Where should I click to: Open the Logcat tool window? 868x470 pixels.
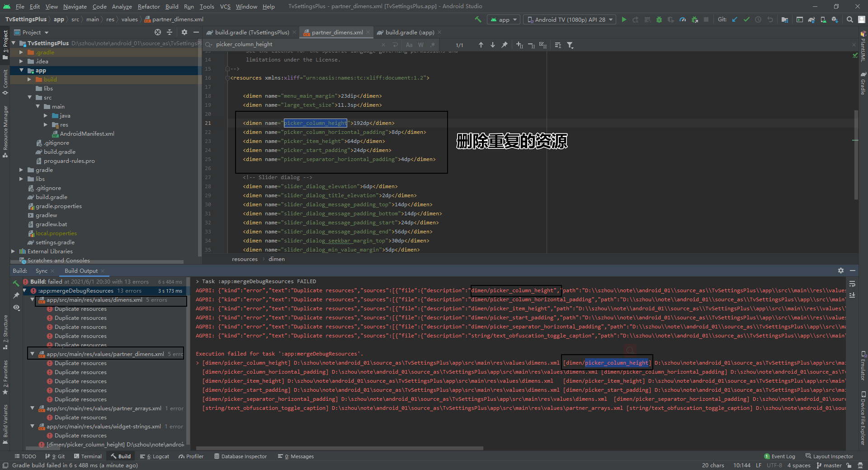coord(155,456)
